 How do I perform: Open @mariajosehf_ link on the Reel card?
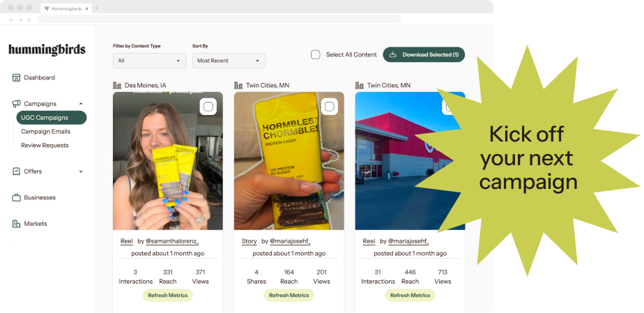click(408, 241)
